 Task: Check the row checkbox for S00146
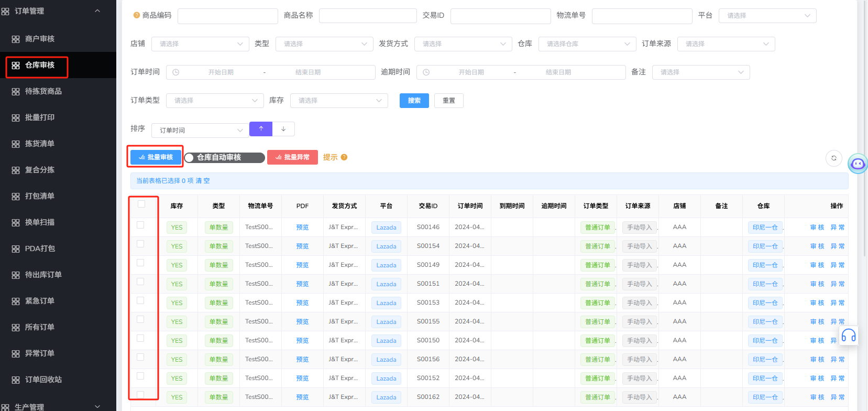pos(140,225)
